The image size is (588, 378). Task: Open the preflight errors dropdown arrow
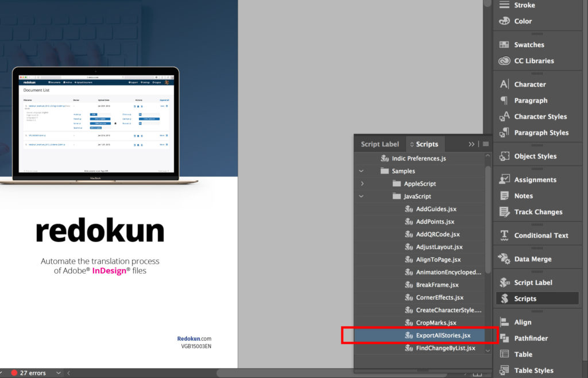point(59,373)
